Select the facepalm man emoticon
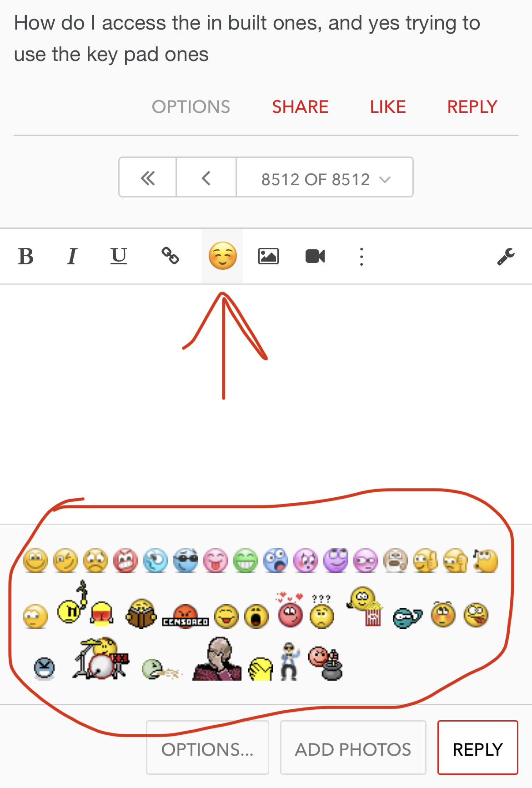The width and height of the screenshot is (532, 788). [217, 659]
